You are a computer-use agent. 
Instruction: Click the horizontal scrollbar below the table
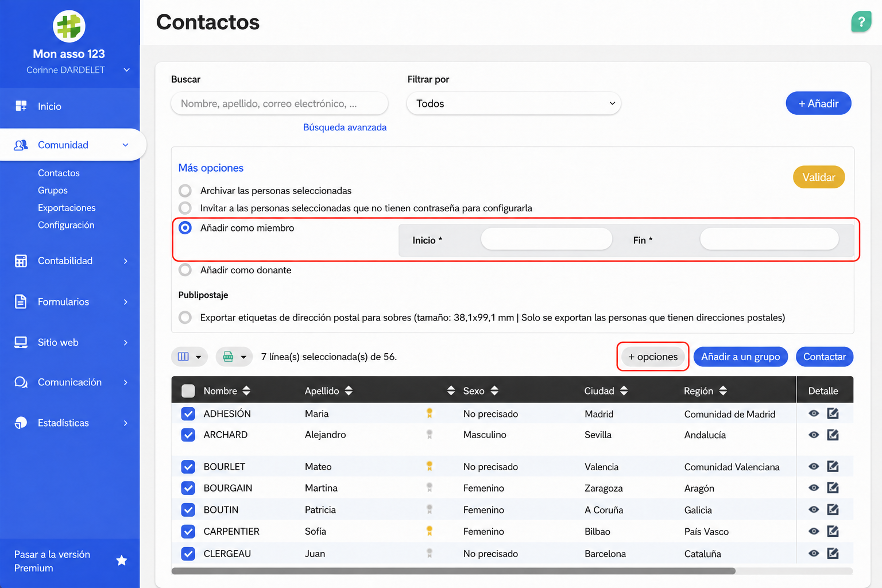point(454,571)
